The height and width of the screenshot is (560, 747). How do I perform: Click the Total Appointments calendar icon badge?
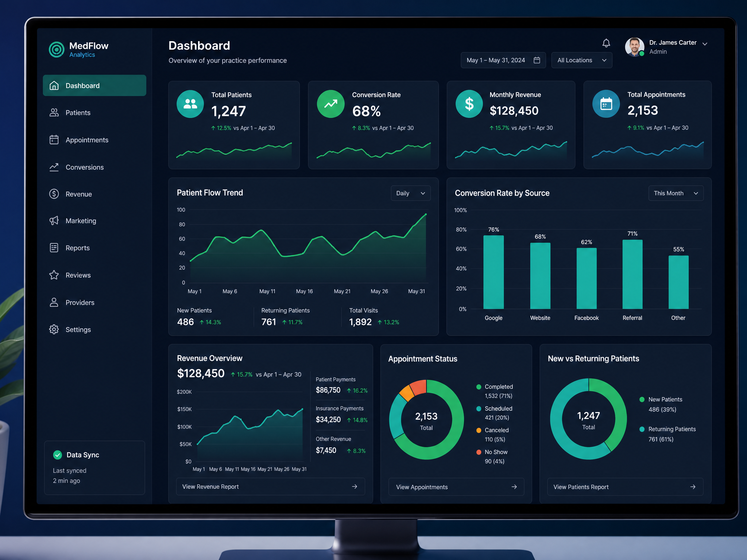click(606, 104)
